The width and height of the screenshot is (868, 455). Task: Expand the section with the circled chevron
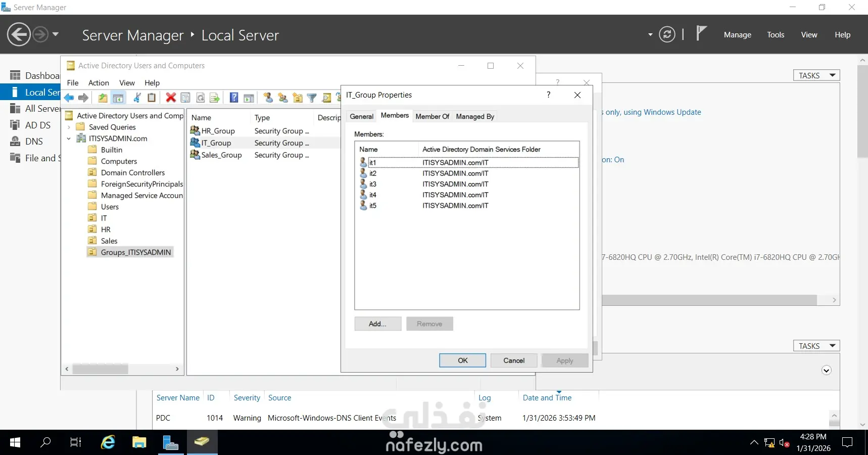point(827,371)
